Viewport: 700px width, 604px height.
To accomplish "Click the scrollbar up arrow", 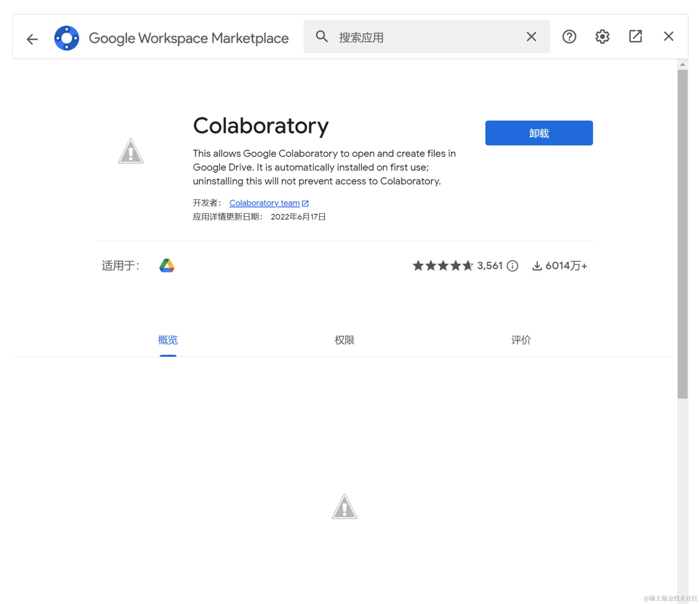I will (682, 64).
